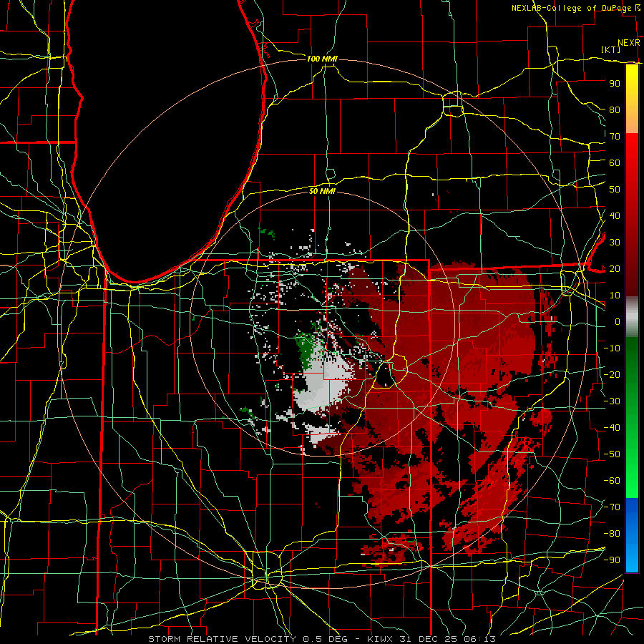
Task: Click the 20 value on the velocity scale
Action: pyautogui.click(x=615, y=269)
